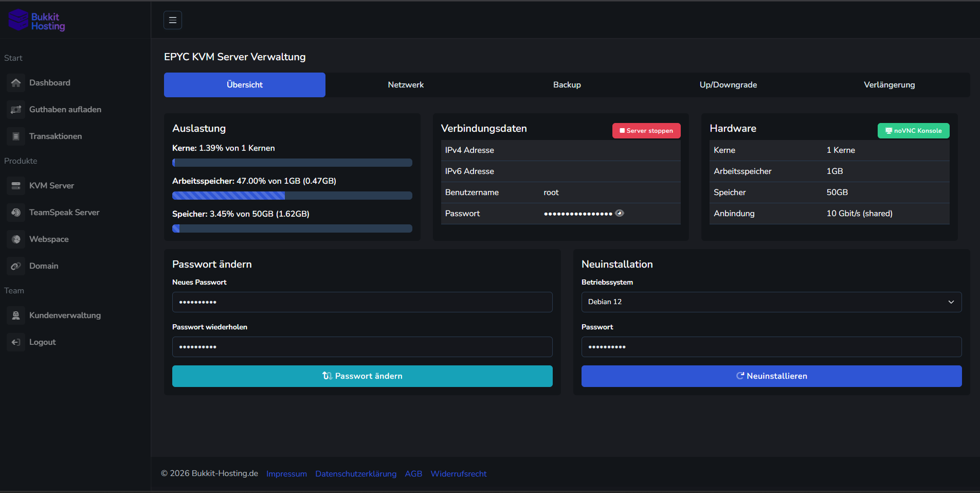Viewport: 980px width, 493px height.
Task: Select the KVM Server icon
Action: (x=16, y=186)
